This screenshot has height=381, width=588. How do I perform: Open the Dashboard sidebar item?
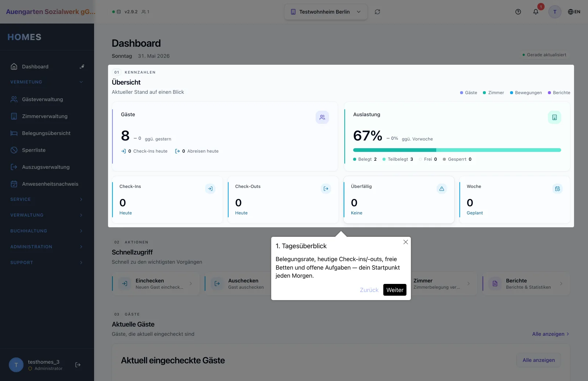47,67
